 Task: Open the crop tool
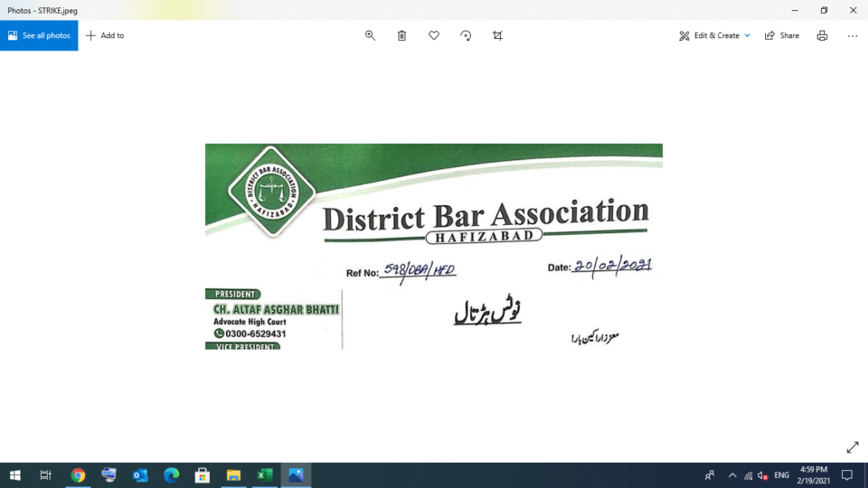497,35
